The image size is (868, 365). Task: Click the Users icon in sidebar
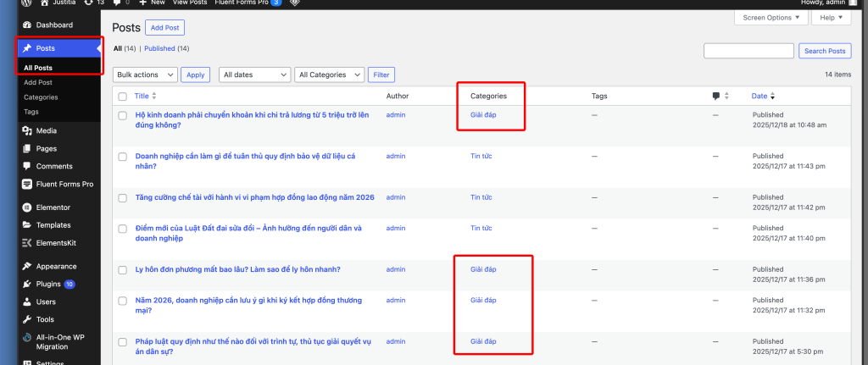(27, 301)
